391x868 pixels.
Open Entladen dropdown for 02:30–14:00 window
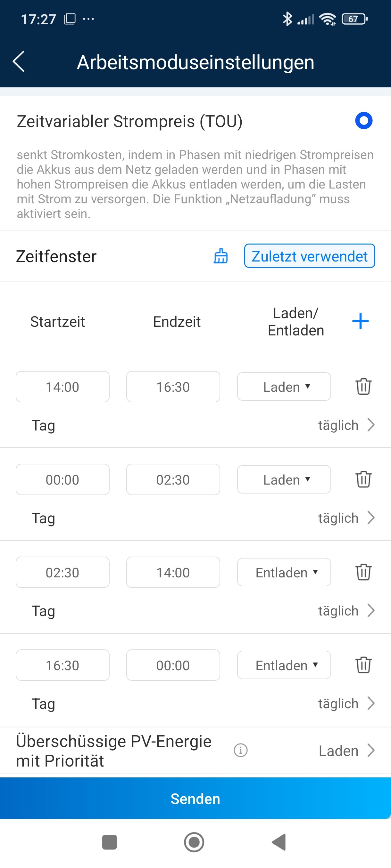[284, 573]
